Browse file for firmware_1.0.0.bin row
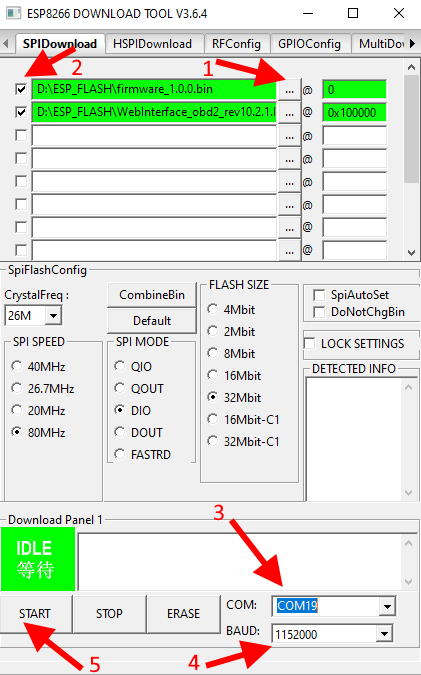 click(x=289, y=90)
